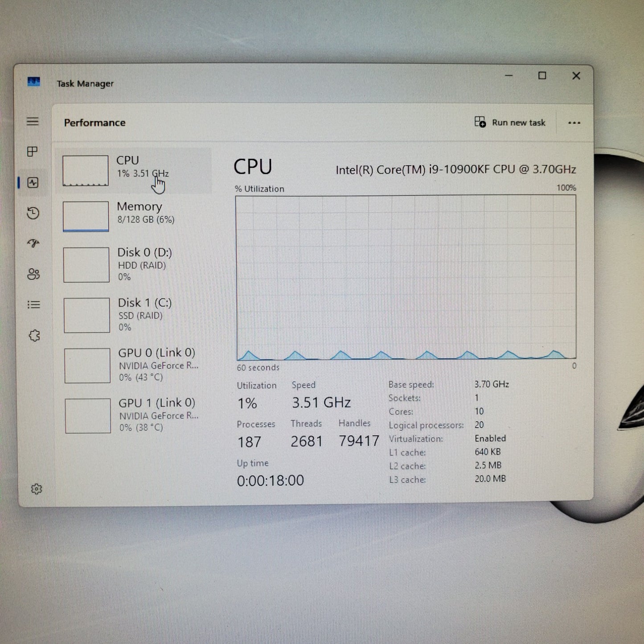Select the Performance monitor icon
The image size is (644, 644).
tap(33, 183)
